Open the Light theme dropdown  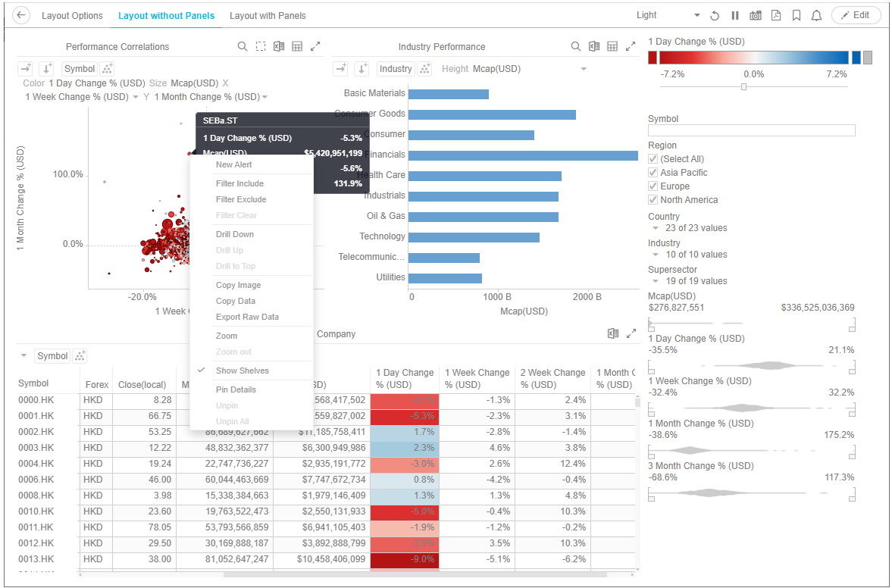click(696, 15)
